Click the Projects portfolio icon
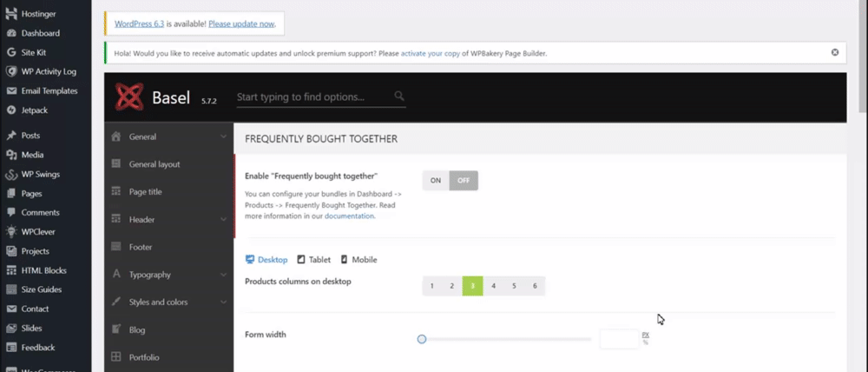Viewport: 868px width, 372px height. pos(10,251)
